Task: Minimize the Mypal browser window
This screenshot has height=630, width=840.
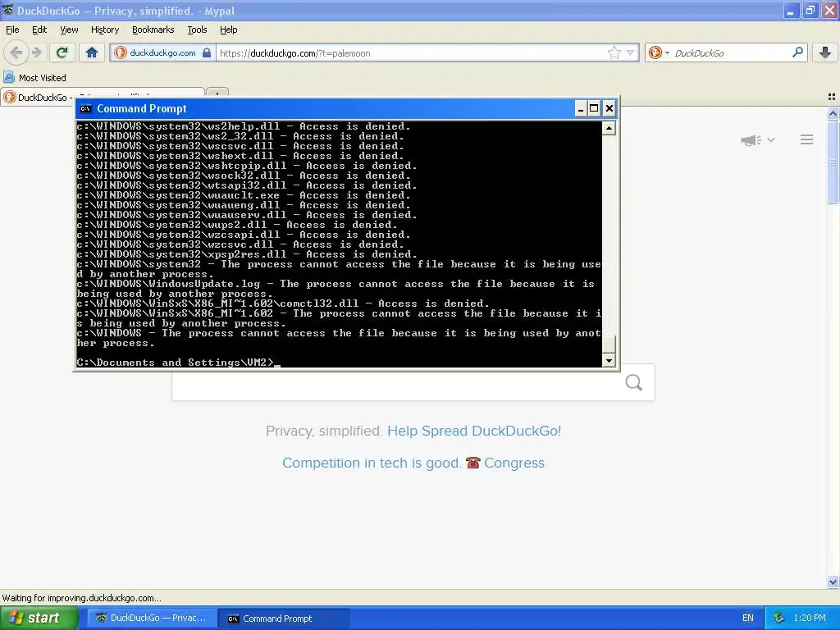Action: pyautogui.click(x=791, y=11)
